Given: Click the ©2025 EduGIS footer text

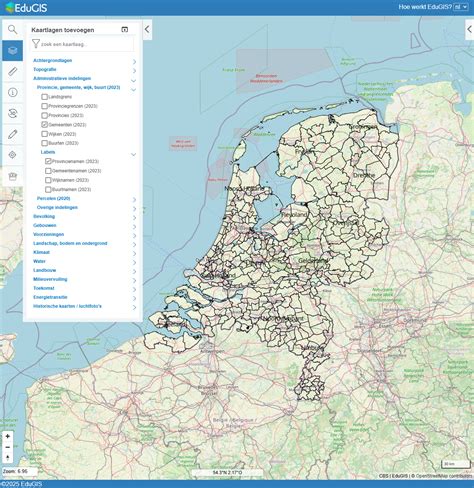Looking at the screenshot, I should point(21,484).
